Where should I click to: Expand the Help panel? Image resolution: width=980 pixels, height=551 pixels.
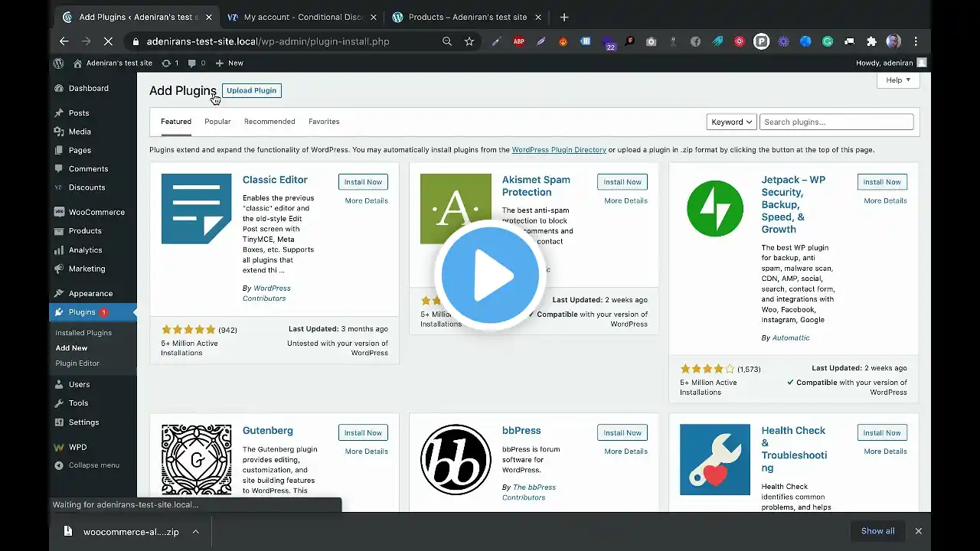click(x=898, y=80)
